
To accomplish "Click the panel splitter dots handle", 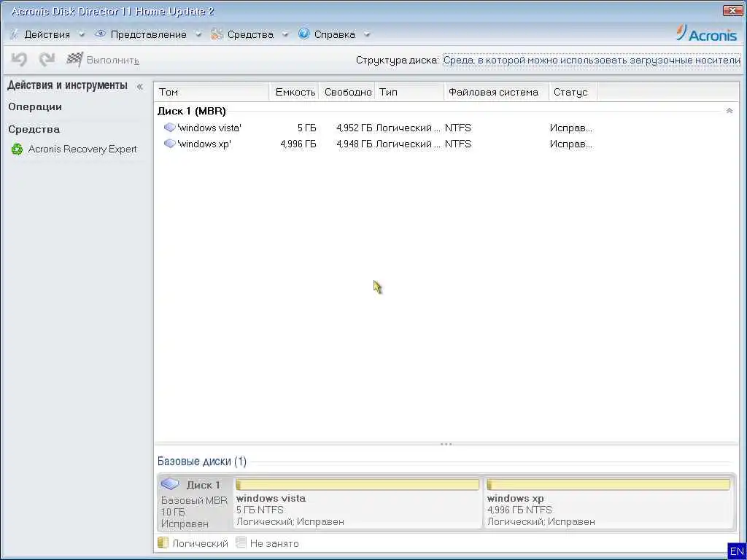I will pos(446,444).
